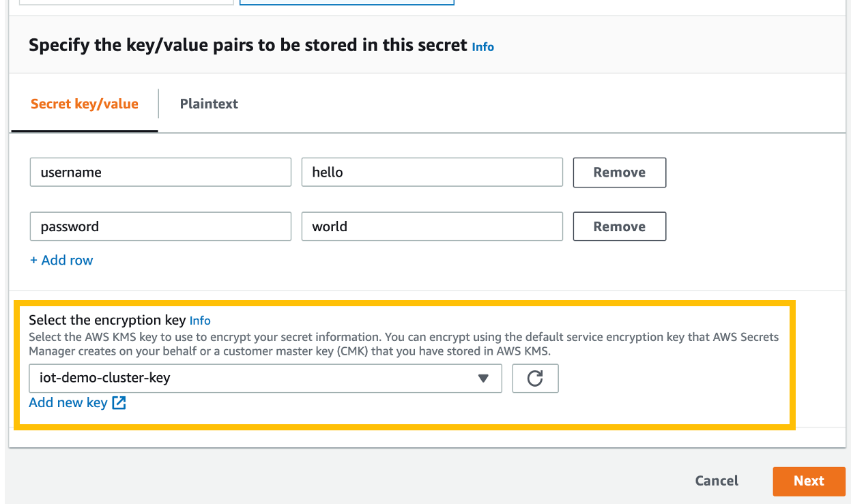Click Add row to insert a pair

tap(61, 260)
